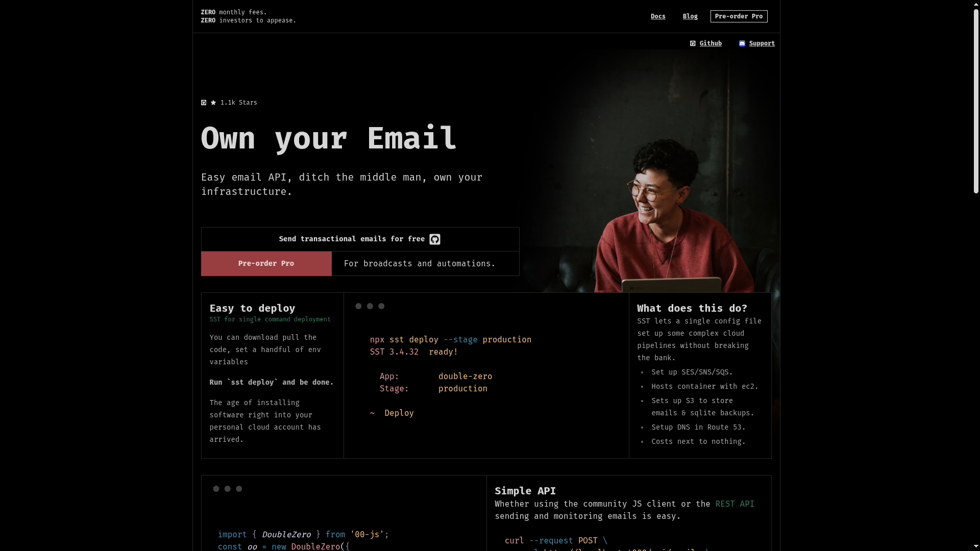Click the 'SST 3.4.32 ready!' line
Image resolution: width=980 pixels, height=551 pixels.
414,352
